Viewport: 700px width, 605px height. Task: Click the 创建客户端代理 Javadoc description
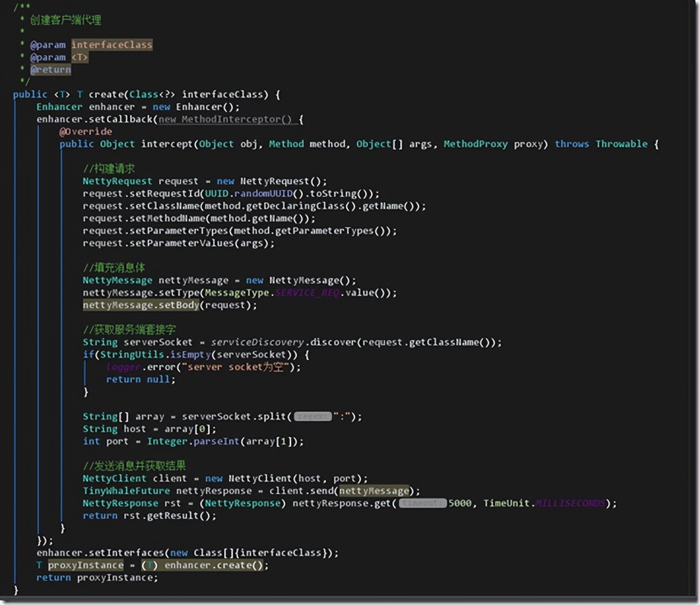pyautogui.click(x=65, y=20)
